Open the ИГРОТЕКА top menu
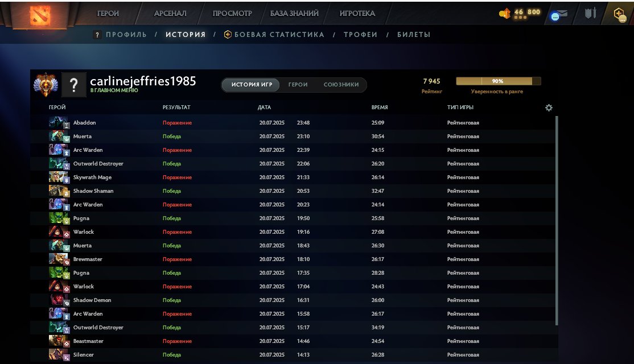The height and width of the screenshot is (364, 634). point(357,13)
